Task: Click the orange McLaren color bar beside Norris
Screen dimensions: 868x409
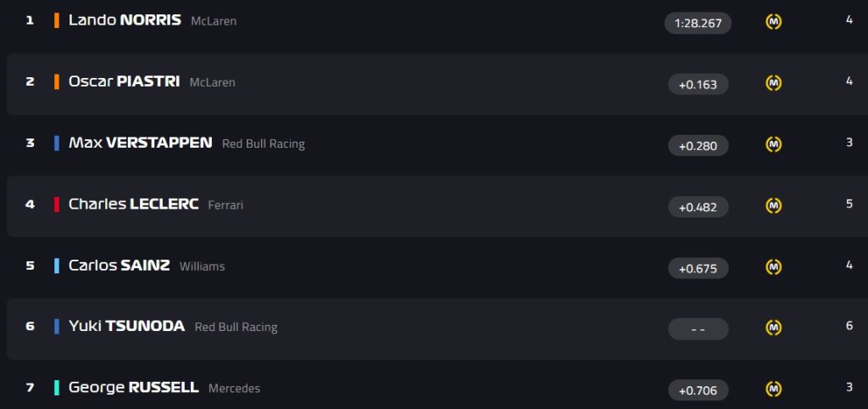Action: pos(57,20)
